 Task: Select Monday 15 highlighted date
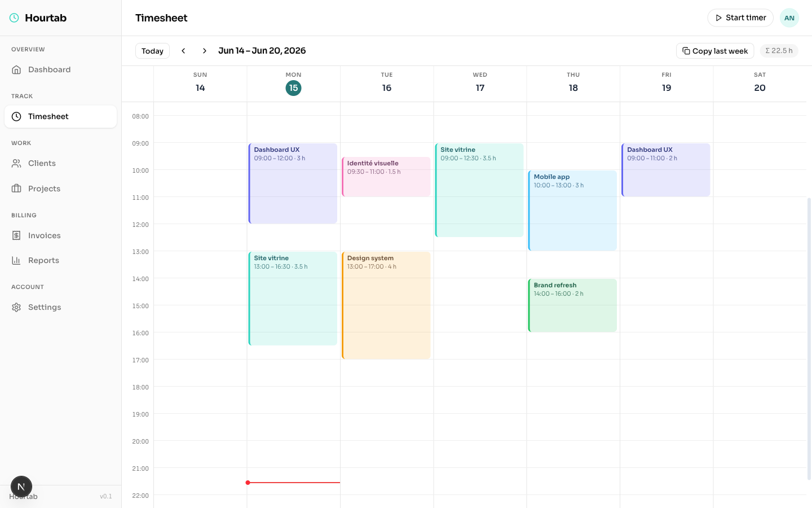pos(293,88)
